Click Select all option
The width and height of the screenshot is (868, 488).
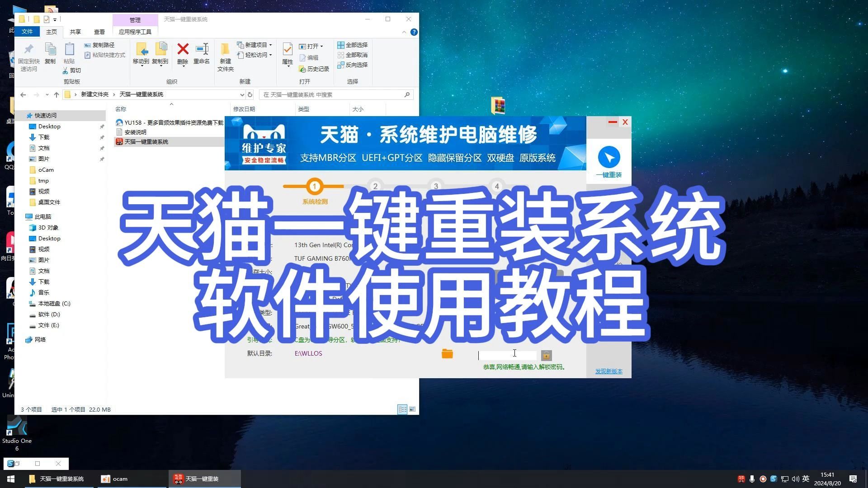coord(352,45)
